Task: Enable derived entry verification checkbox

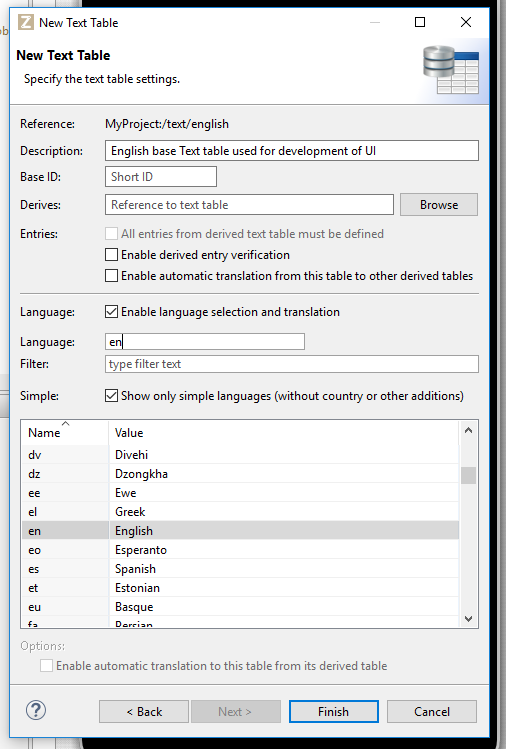Action: tap(111, 255)
